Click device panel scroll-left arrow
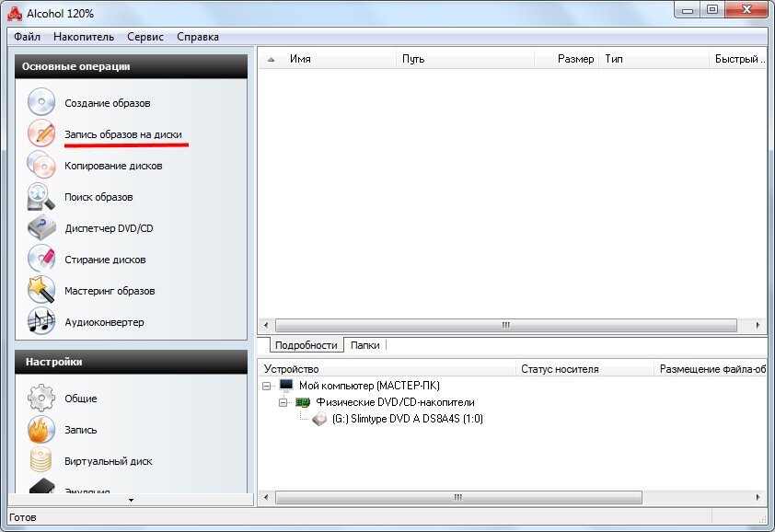This screenshot has height=532, width=775. pyautogui.click(x=266, y=497)
